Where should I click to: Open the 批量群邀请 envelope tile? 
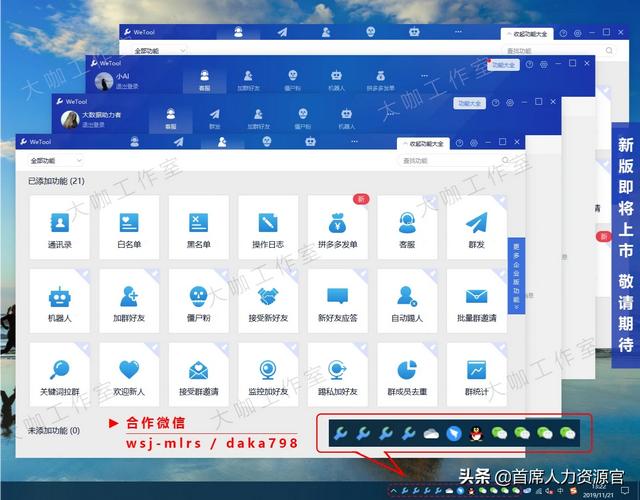coord(476,301)
